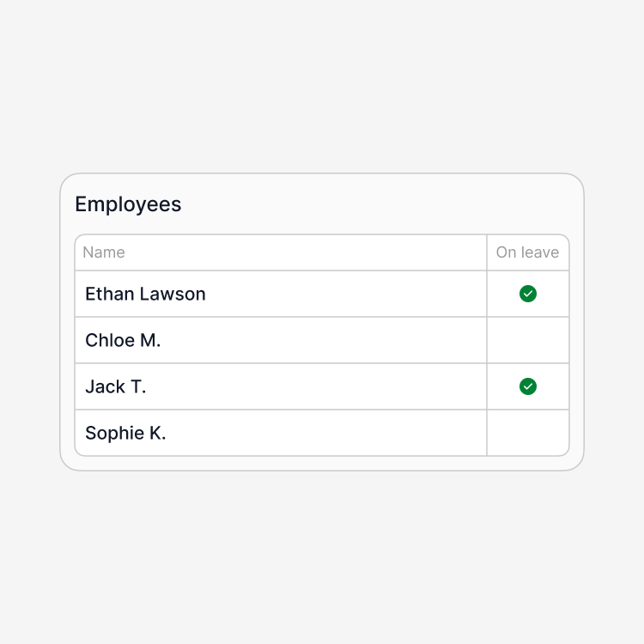
Task: Toggle on-leave cell for Sophie K.
Action: tap(528, 433)
